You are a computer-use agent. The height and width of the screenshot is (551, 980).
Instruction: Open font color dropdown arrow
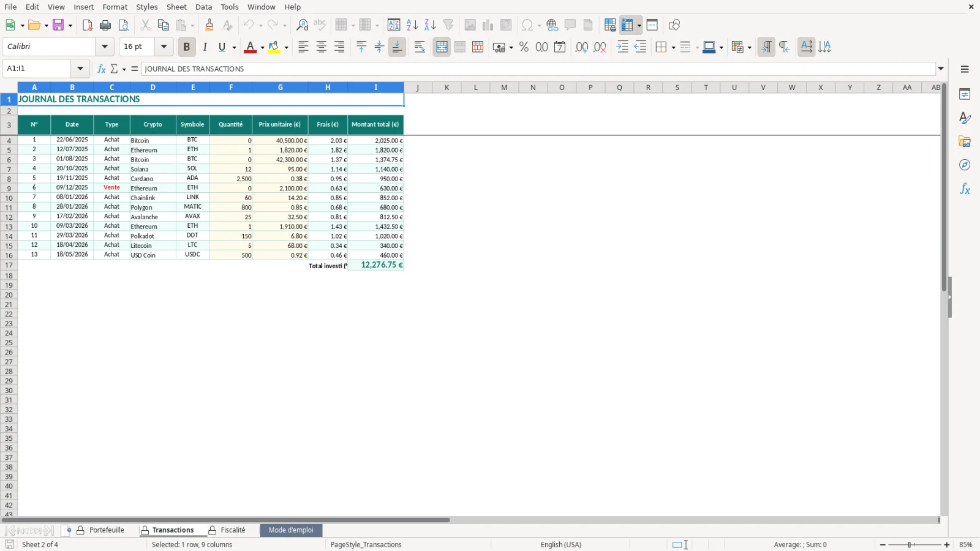coord(262,48)
